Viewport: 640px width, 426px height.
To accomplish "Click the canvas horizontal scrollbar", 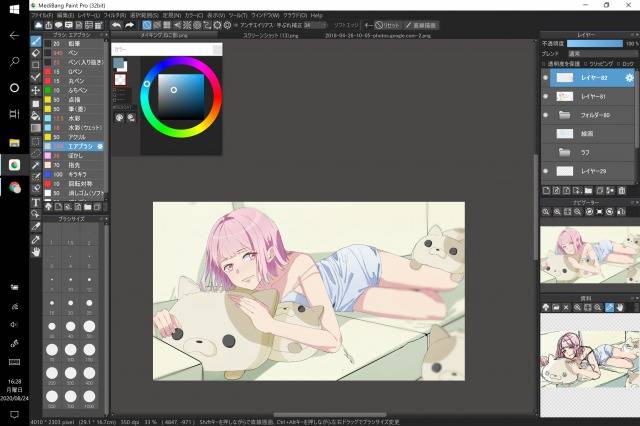I will click(330, 415).
